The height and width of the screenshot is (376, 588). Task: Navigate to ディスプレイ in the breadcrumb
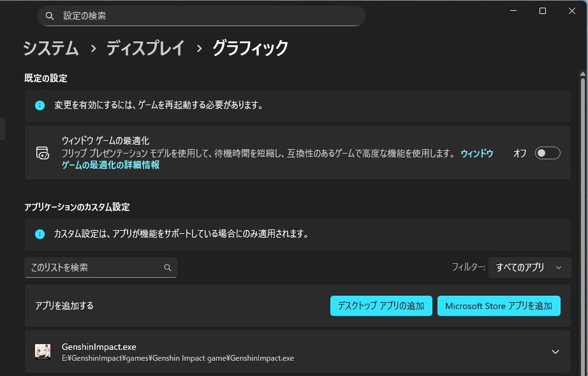(145, 48)
